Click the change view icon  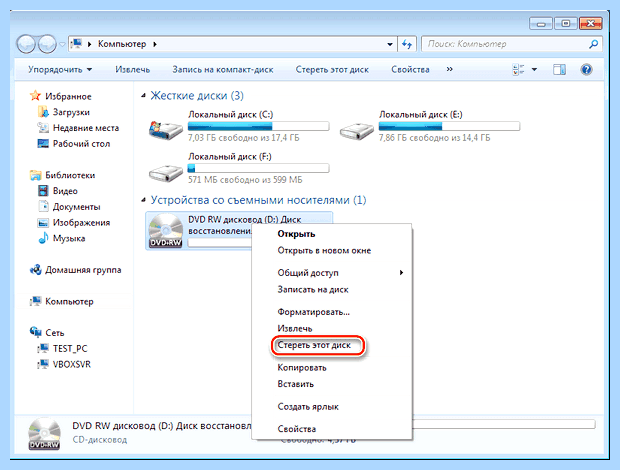(518, 70)
